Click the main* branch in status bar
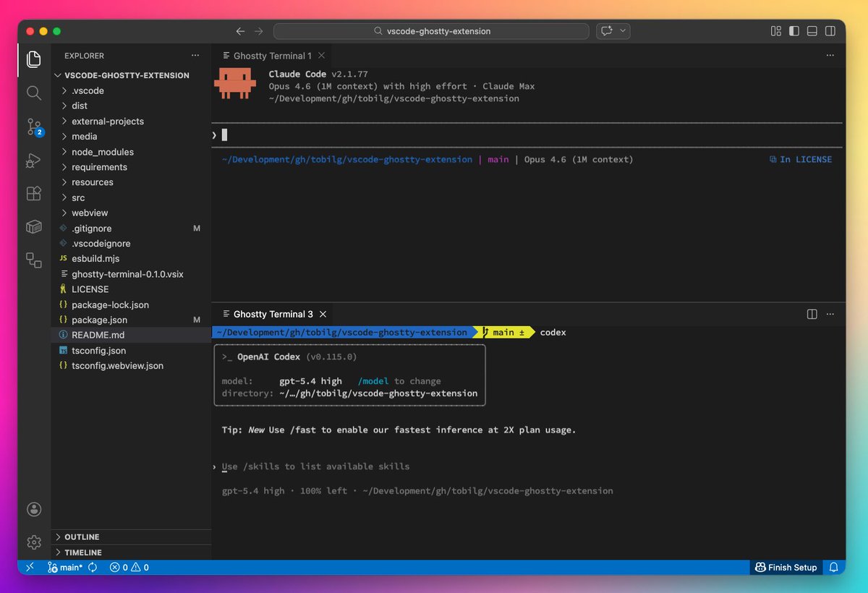Viewport: 868px width, 593px height. (65, 568)
